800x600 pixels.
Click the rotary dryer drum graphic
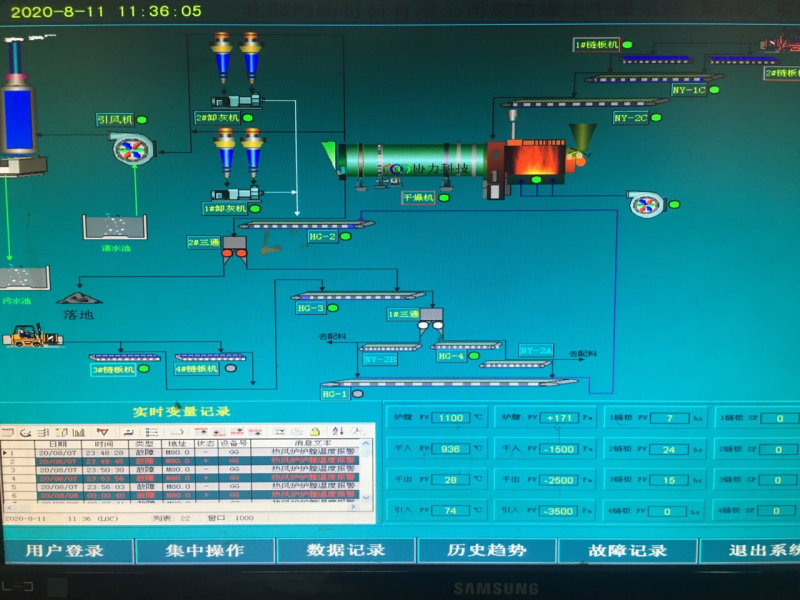410,162
